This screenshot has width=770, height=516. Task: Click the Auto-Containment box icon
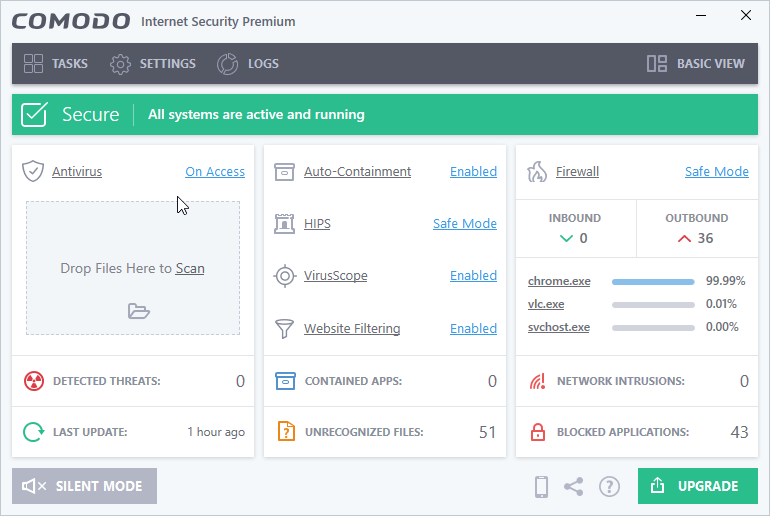tap(284, 172)
